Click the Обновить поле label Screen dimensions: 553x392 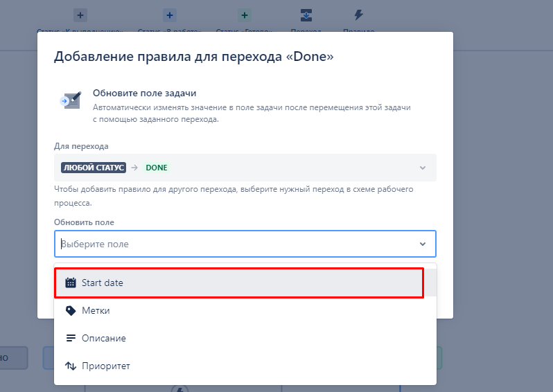click(x=84, y=222)
